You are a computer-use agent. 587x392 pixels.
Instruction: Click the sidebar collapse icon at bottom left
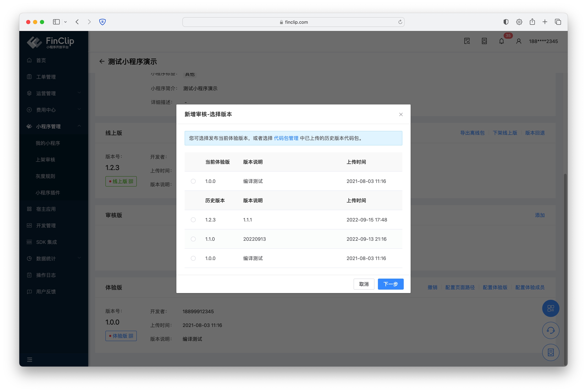coord(29,359)
